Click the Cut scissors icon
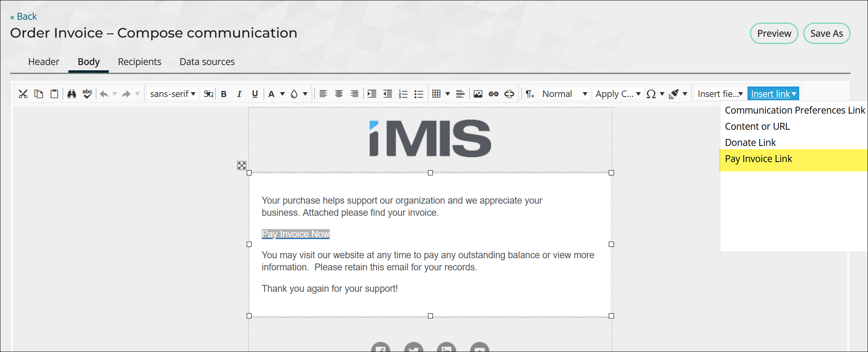This screenshot has width=868, height=352. [x=23, y=94]
